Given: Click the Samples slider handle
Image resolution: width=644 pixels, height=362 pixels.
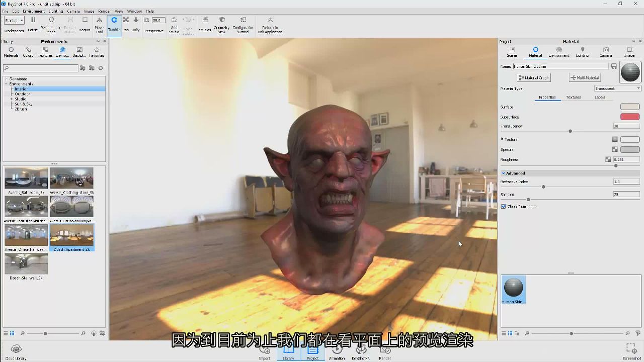Looking at the screenshot, I should click(x=528, y=200).
